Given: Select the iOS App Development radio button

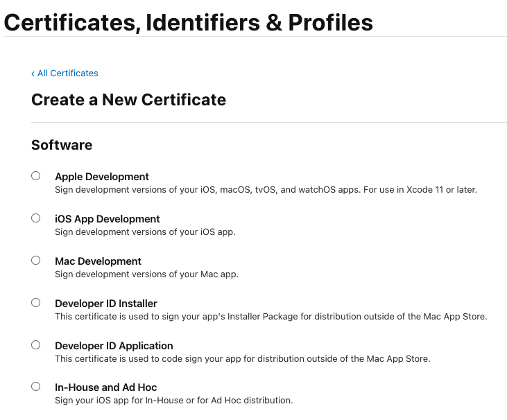Looking at the screenshot, I should 36,218.
